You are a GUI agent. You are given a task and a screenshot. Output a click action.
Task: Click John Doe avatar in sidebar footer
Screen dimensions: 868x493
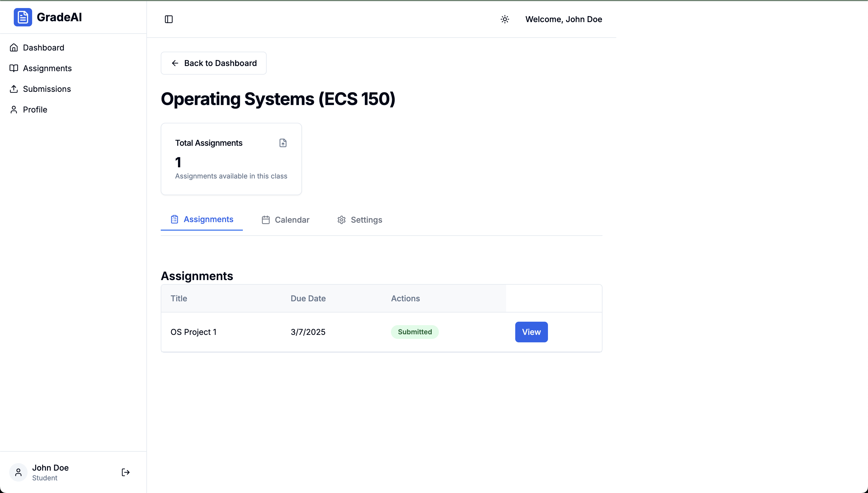(18, 472)
